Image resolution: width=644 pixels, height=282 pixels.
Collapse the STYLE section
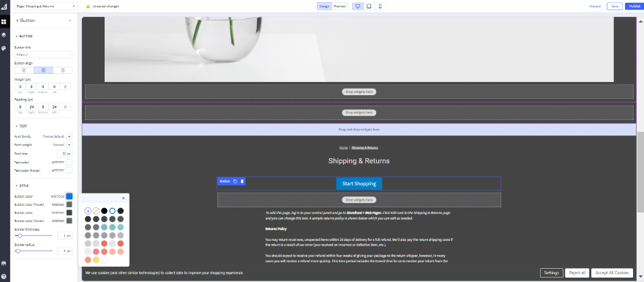tap(22, 185)
